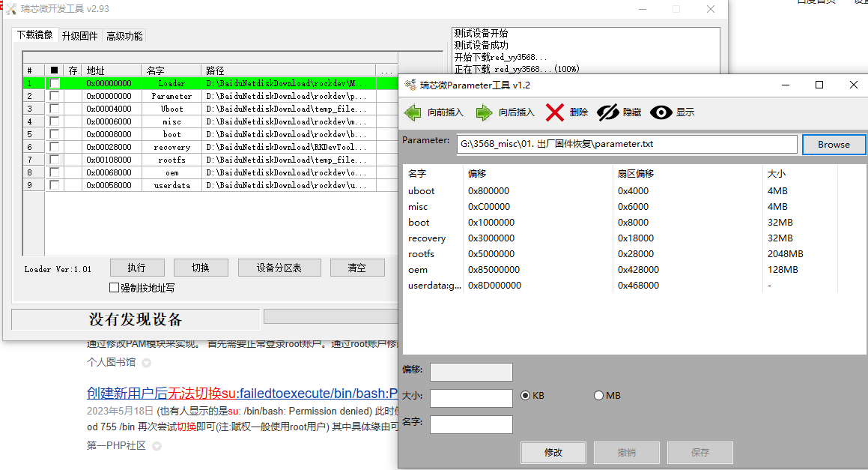
Task: Click the Parameter tool window title icon
Action: click(x=410, y=85)
